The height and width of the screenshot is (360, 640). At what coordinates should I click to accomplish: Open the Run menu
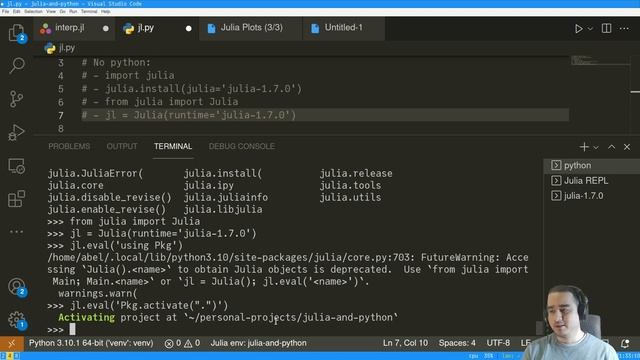tap(73, 12)
